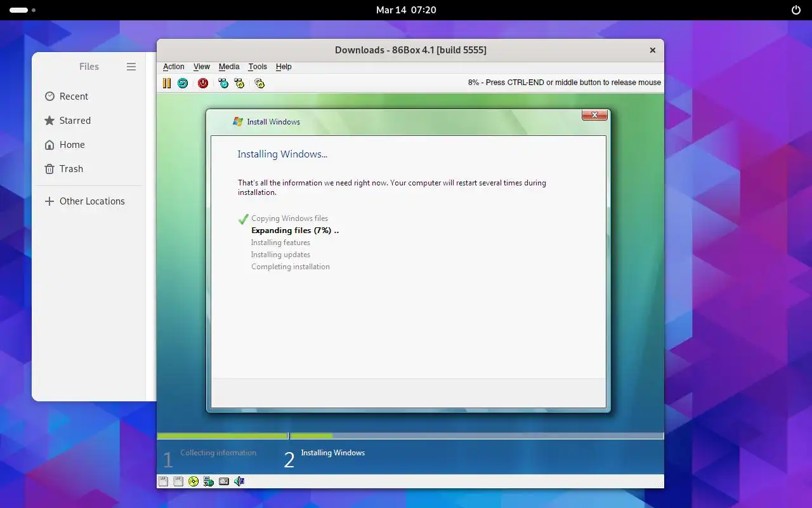812x508 pixels.
Task: Open the Action menu in 86Box
Action: tap(173, 67)
